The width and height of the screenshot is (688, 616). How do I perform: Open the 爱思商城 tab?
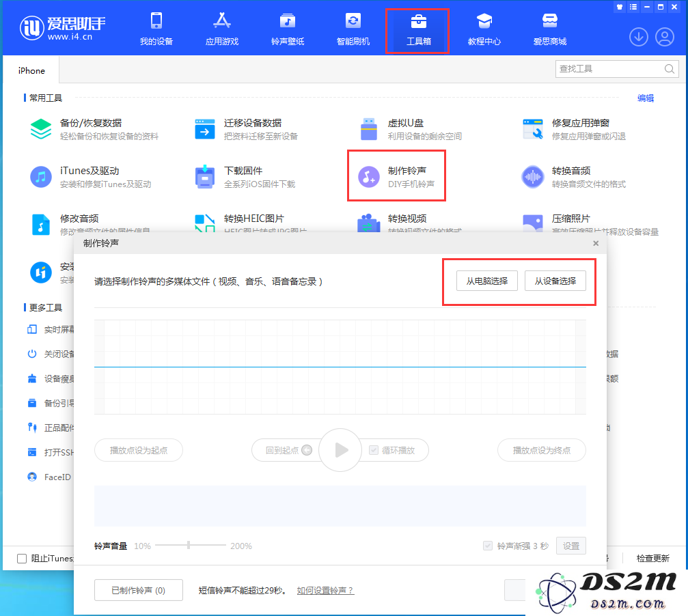pos(550,29)
